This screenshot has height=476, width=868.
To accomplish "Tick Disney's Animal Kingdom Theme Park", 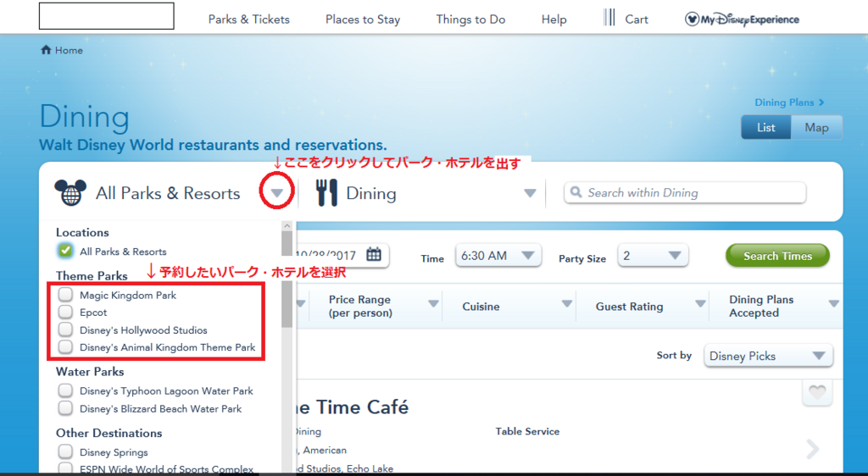I will coord(65,347).
